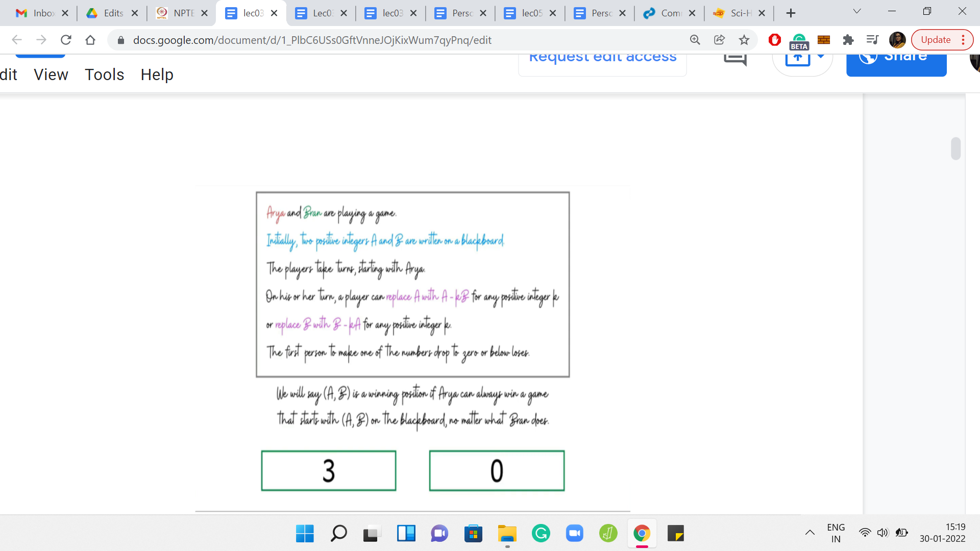This screenshot has width=980, height=551.
Task: Click the Chrome Update button
Action: click(x=936, y=40)
